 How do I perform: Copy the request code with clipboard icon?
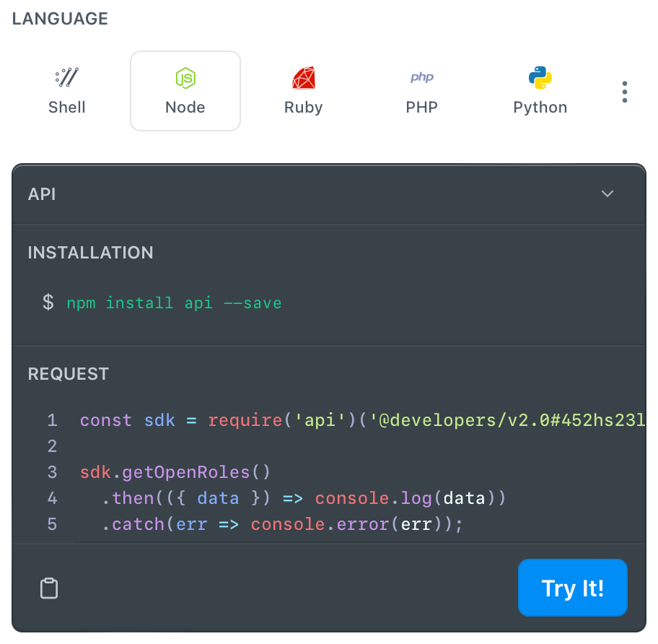[49, 588]
